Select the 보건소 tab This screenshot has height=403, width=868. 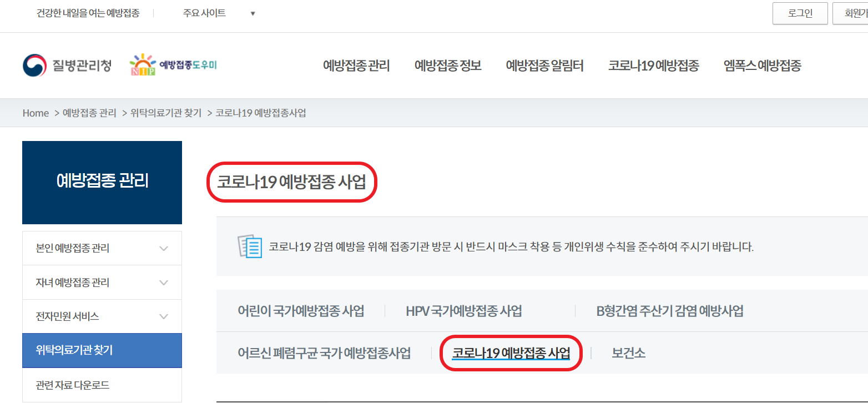[628, 352]
